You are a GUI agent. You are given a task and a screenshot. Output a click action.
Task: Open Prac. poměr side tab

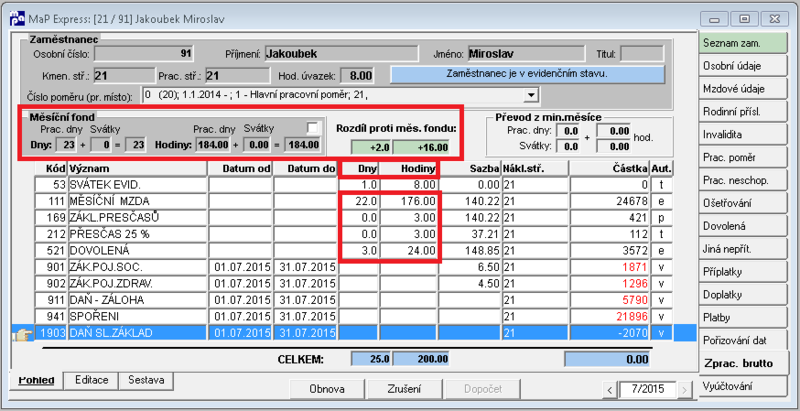[x=743, y=158]
